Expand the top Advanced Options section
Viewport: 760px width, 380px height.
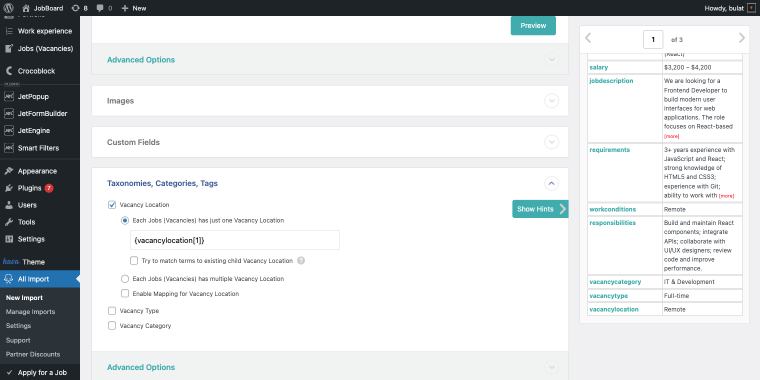click(551, 60)
